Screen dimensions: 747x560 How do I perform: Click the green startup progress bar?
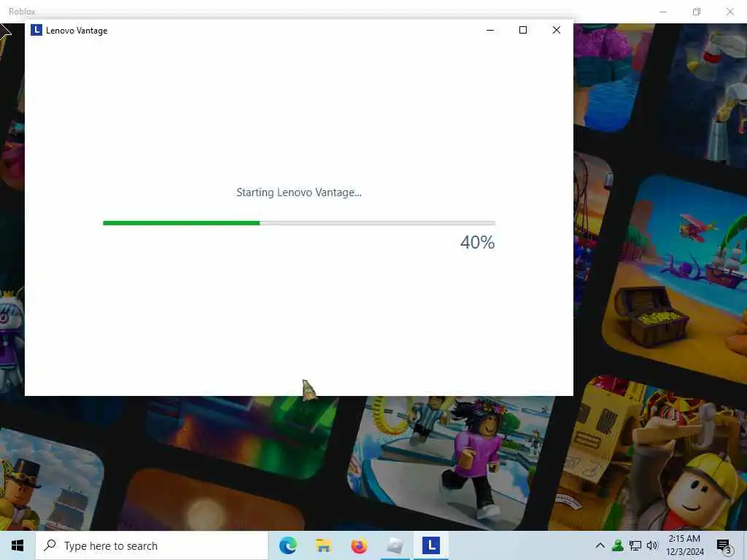tap(298, 223)
